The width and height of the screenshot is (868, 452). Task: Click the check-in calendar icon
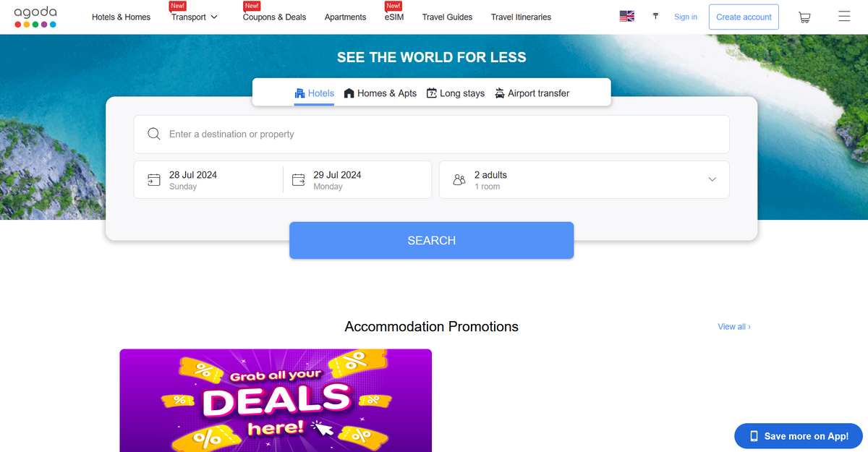[153, 180]
